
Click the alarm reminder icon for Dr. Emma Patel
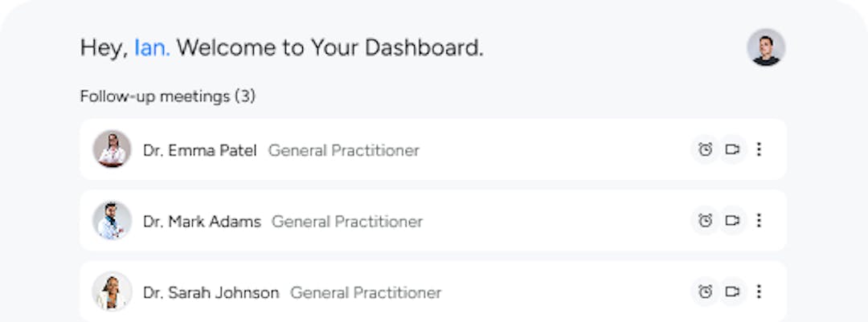pos(706,149)
